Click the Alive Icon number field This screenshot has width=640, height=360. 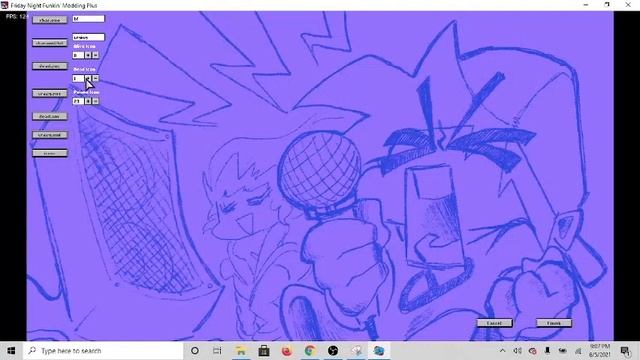tap(78, 55)
